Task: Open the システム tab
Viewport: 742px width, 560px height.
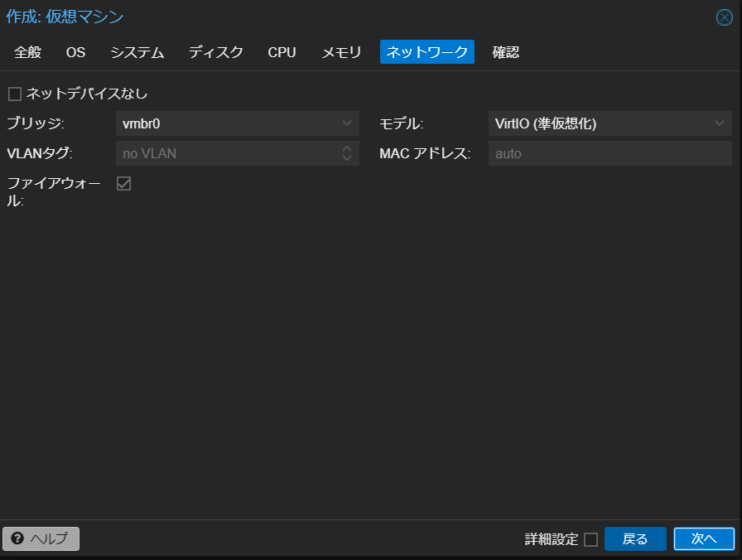Action: [x=137, y=52]
